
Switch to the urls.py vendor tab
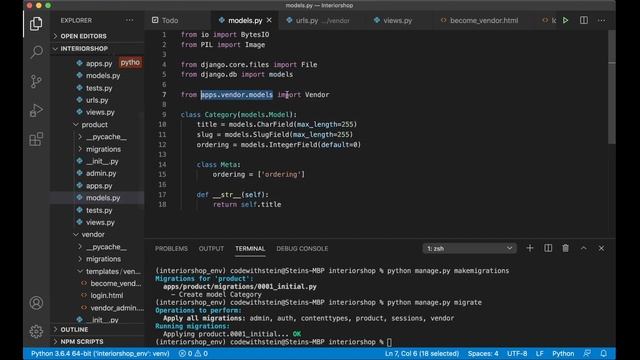[x=318, y=20]
